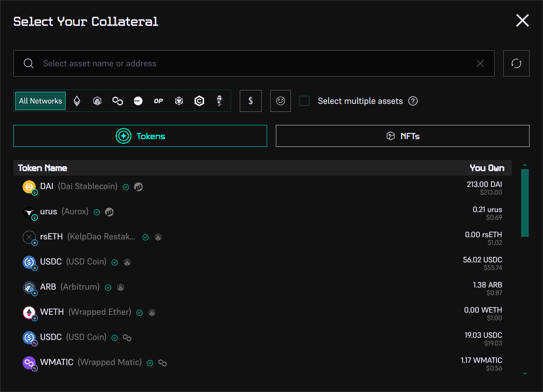Select the All Networks filter
Viewport: 543px width, 392px height.
click(x=40, y=101)
